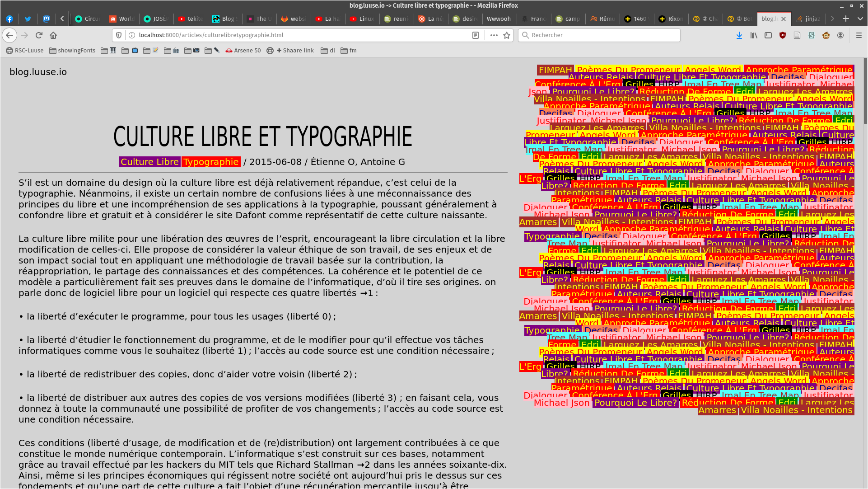Click the Greasemonkey monkey extension icon
The image size is (868, 489).
[x=826, y=35]
